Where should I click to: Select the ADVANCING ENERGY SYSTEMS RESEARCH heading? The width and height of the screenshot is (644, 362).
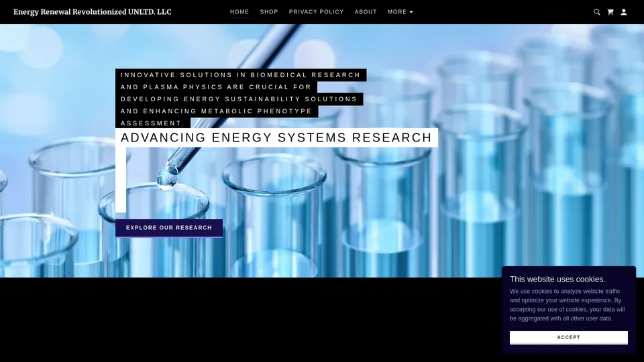pos(276,137)
